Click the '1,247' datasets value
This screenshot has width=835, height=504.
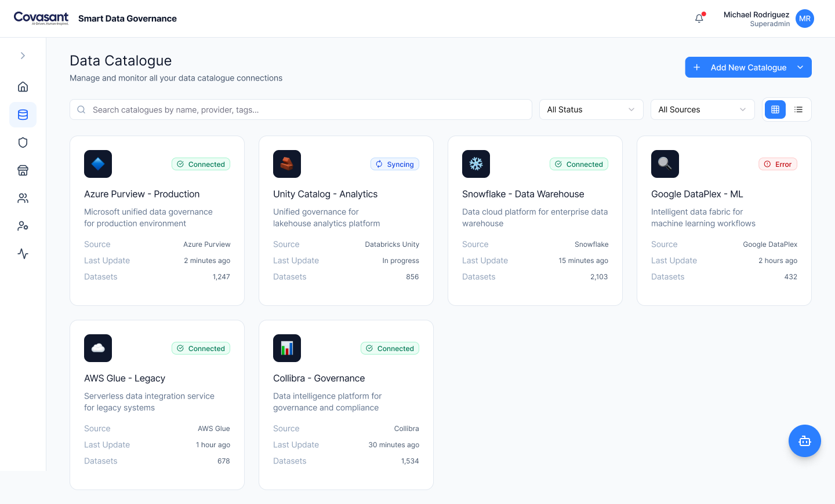coord(222,277)
